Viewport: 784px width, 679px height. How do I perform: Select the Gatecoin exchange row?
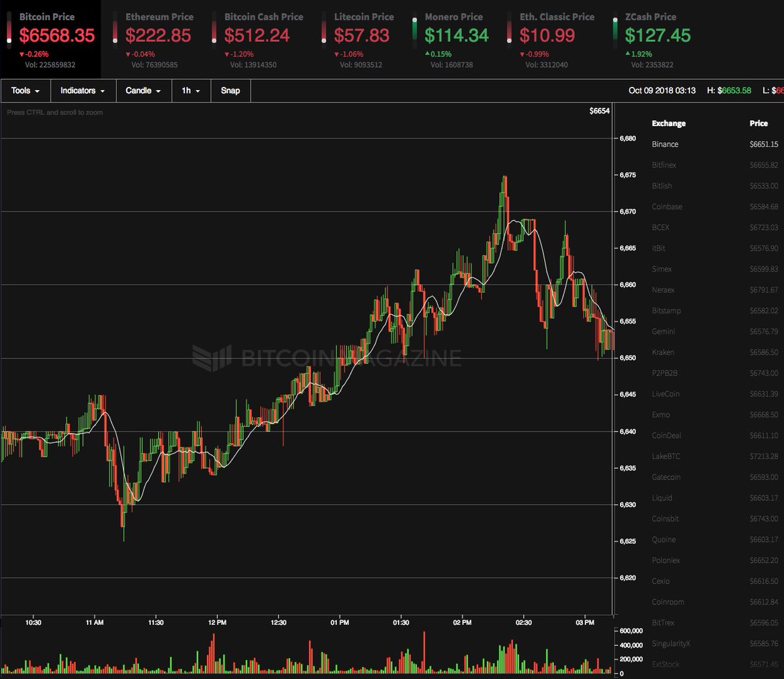click(715, 477)
